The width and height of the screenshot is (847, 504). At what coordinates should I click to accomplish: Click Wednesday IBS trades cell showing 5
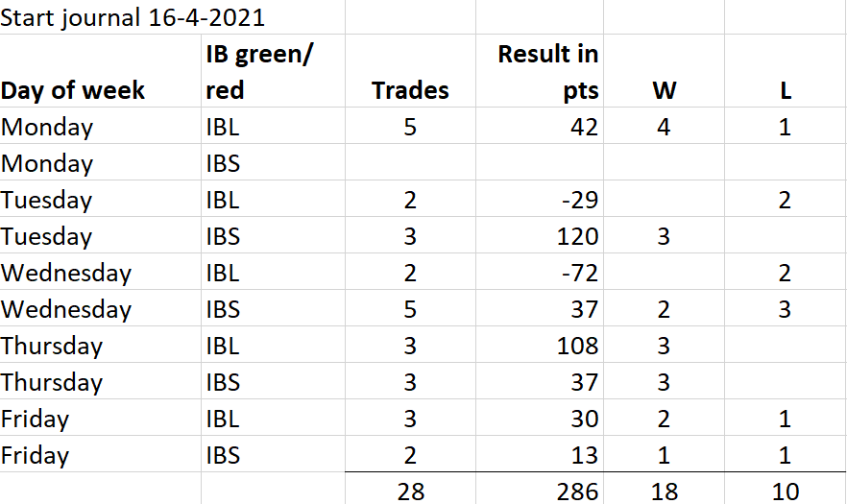(411, 308)
